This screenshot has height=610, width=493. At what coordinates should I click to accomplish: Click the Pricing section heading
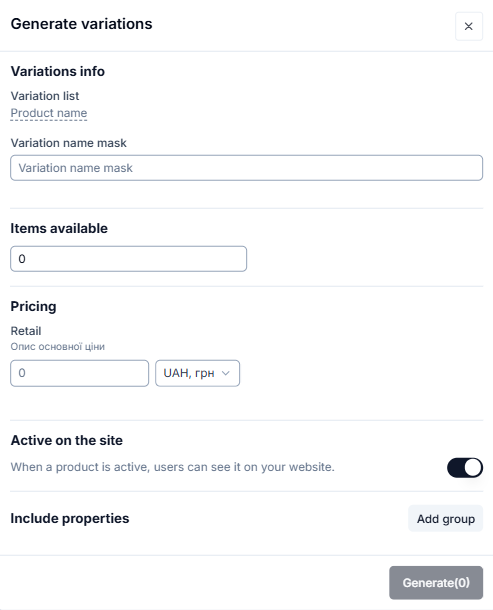pyautogui.click(x=33, y=307)
